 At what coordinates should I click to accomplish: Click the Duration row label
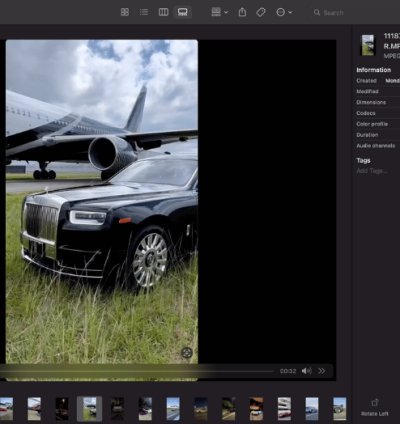coord(367,135)
